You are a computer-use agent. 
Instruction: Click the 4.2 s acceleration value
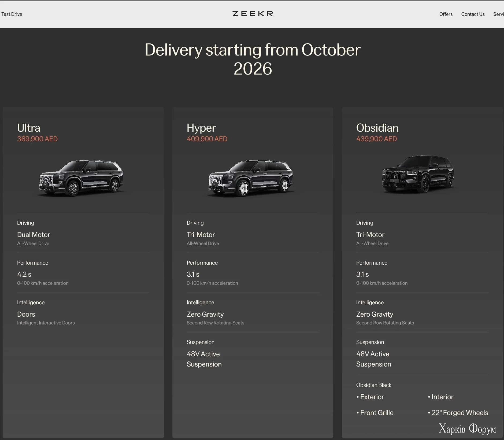pos(24,274)
